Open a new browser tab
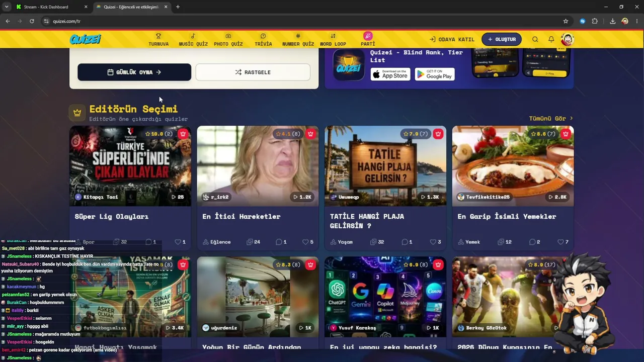This screenshot has width=644, height=362. tap(178, 7)
